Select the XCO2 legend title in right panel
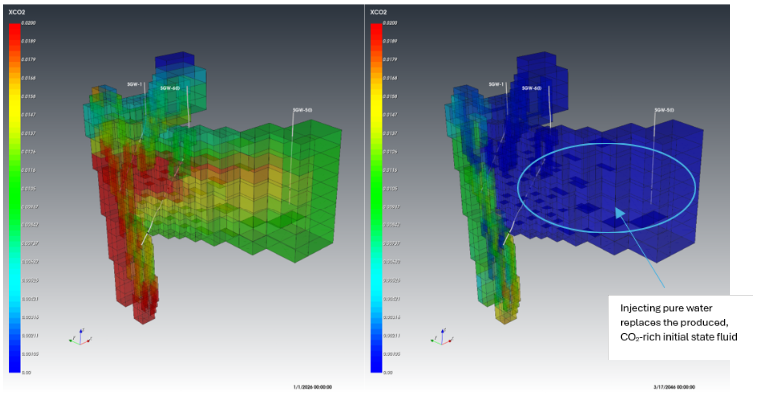This screenshot has height=407, width=757. click(x=378, y=12)
